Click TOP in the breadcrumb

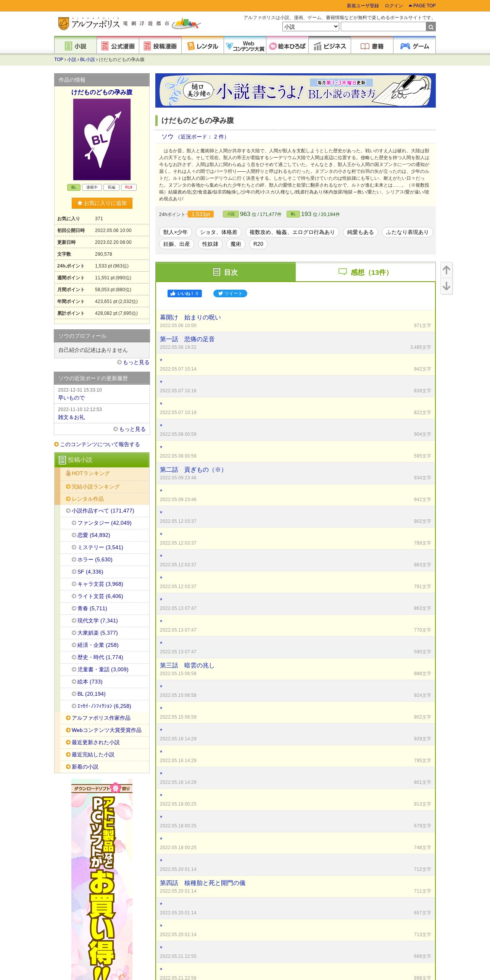[x=58, y=60]
